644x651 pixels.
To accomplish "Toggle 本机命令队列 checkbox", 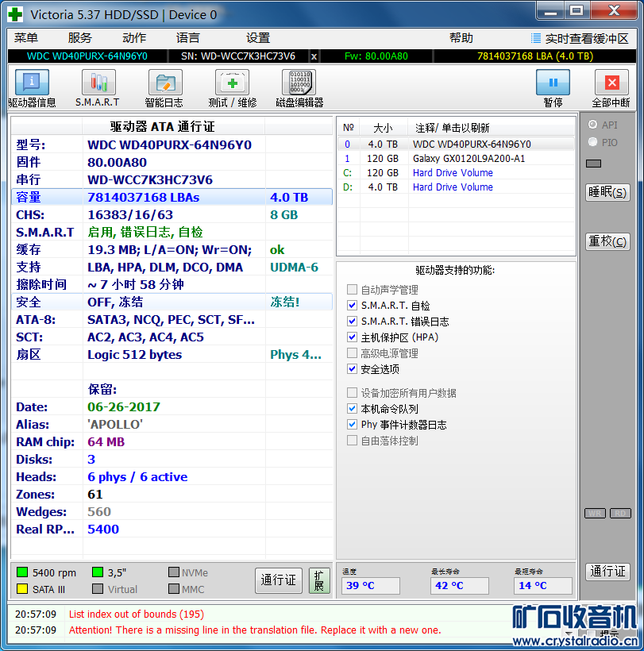I will tap(352, 409).
